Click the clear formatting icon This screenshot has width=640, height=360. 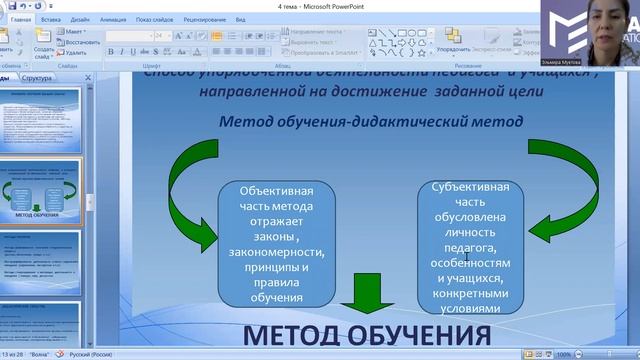pyautogui.click(x=202, y=36)
